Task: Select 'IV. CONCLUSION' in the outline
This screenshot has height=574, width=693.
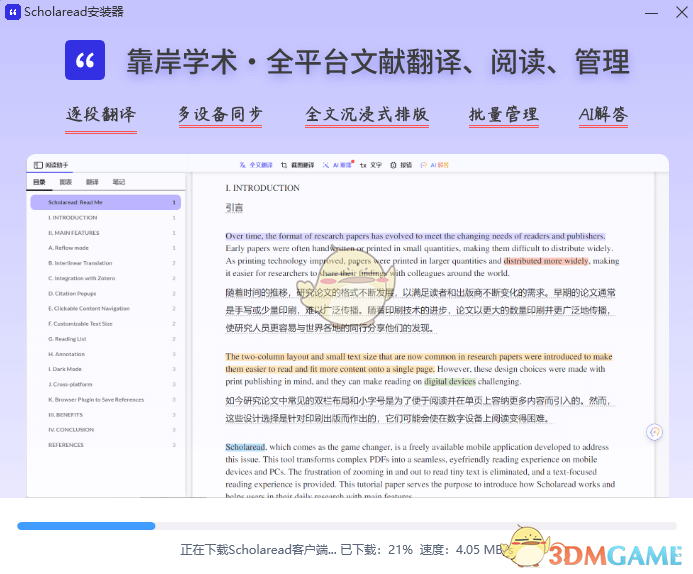Action: click(106, 430)
